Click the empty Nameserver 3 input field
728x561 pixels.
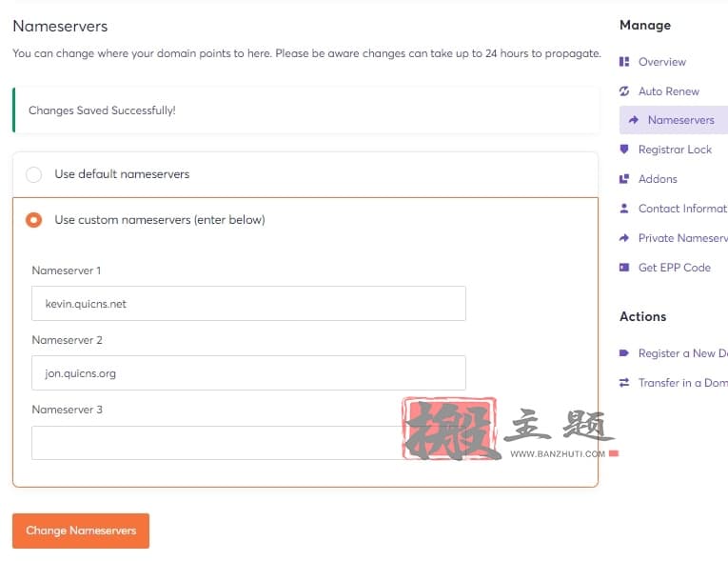click(x=248, y=443)
